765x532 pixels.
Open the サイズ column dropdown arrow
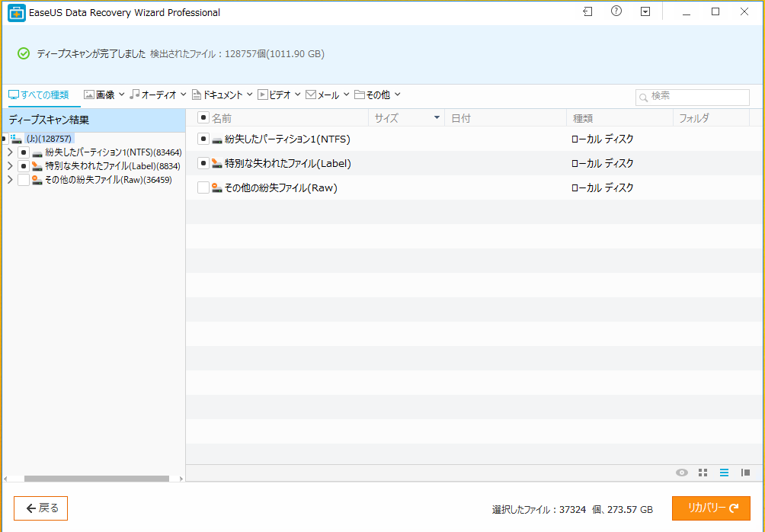pos(437,118)
